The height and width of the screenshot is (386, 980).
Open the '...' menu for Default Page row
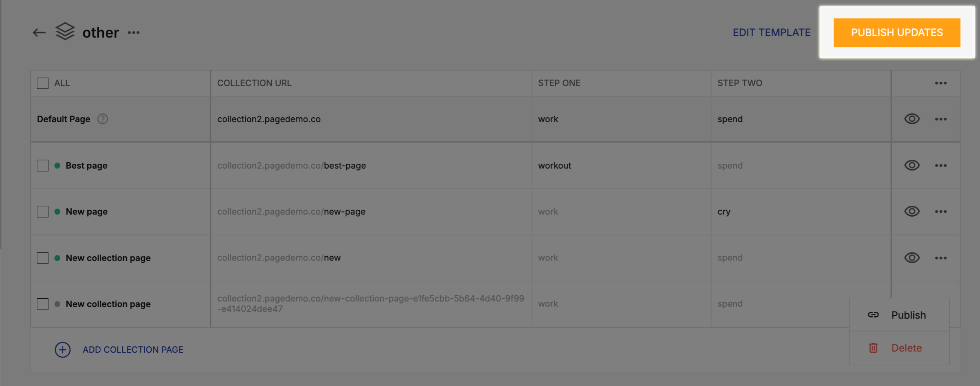click(x=941, y=119)
